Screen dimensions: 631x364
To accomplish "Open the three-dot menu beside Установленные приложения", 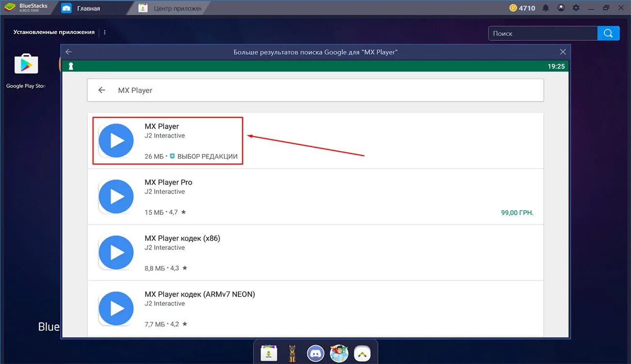I will 105,33.
